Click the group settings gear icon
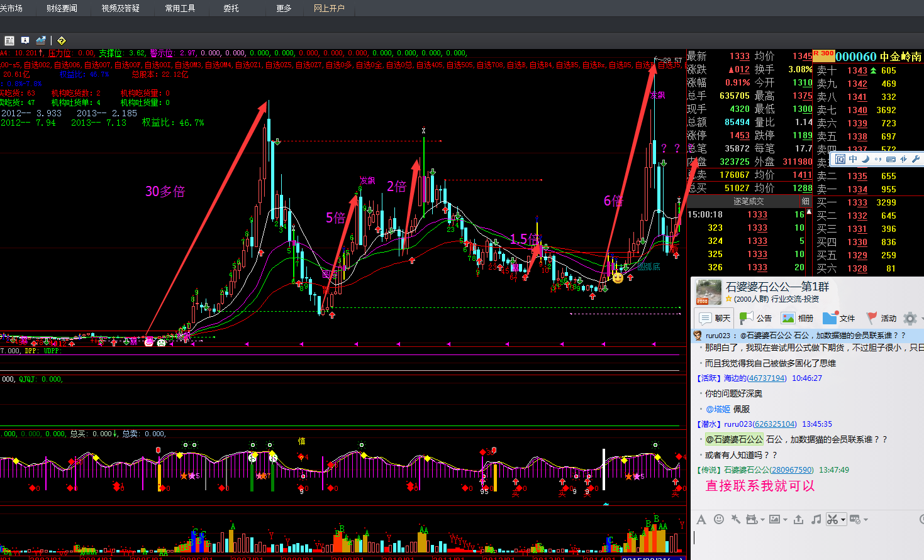The width and height of the screenshot is (924, 560). tap(910, 318)
